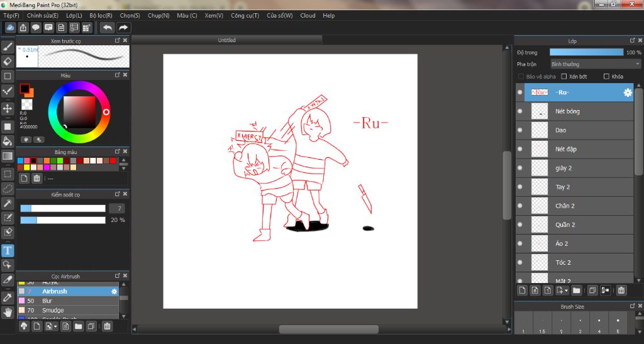This screenshot has width=644, height=344.
Task: Click the cloud icon in top toolbar
Action: point(10,28)
